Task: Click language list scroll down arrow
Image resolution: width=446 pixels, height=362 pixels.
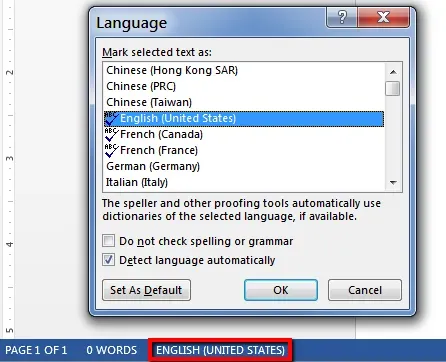Action: [393, 182]
